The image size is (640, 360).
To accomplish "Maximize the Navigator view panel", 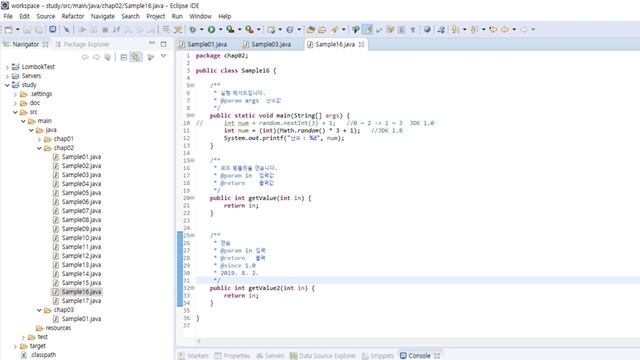I will point(163,44).
